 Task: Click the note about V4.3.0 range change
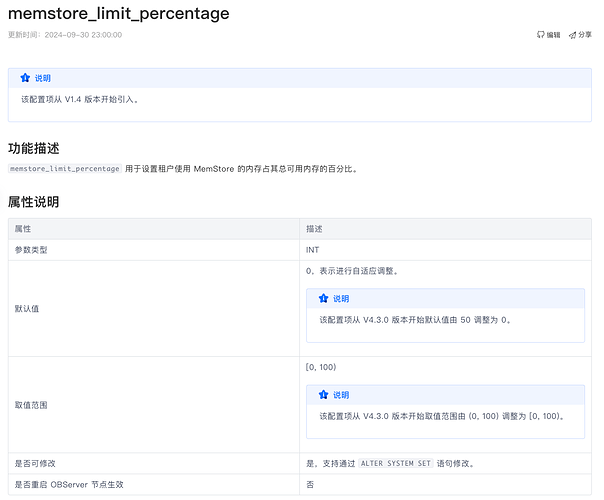pyautogui.click(x=442, y=416)
